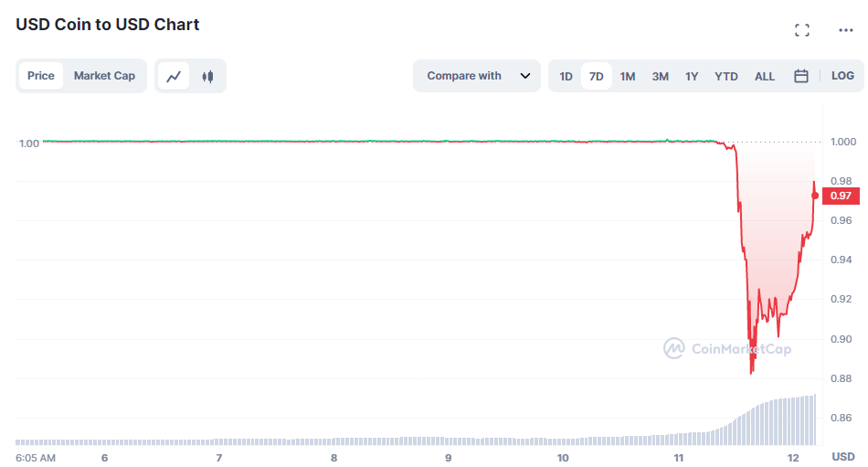Viewport: 868px width, 467px height.
Task: Click the date label 8 on x-axis
Action: (333, 458)
